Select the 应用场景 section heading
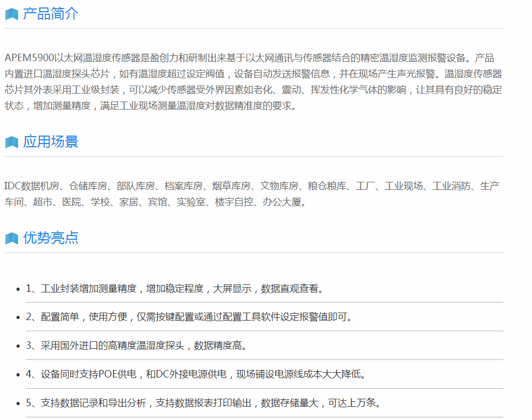The image size is (532, 420). [50, 142]
